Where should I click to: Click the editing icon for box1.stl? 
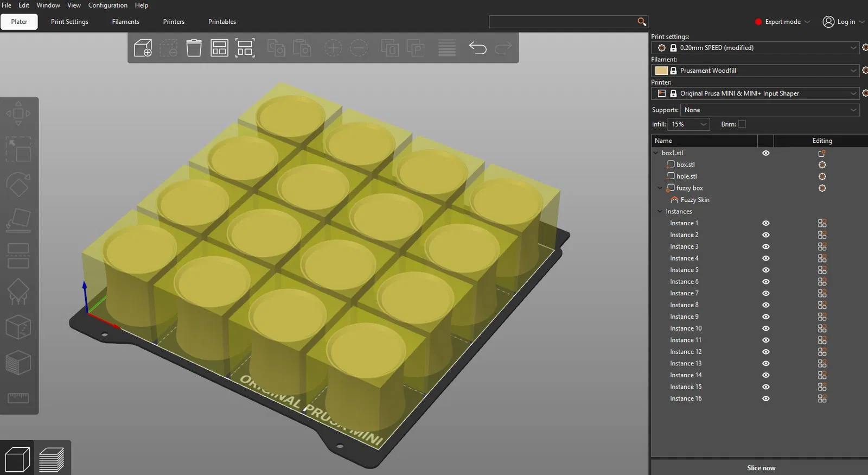(822, 153)
